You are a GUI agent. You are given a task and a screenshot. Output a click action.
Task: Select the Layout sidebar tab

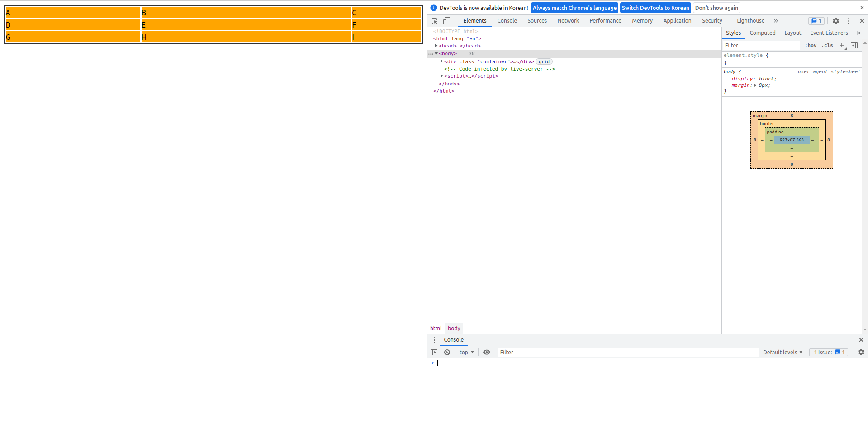[792, 33]
